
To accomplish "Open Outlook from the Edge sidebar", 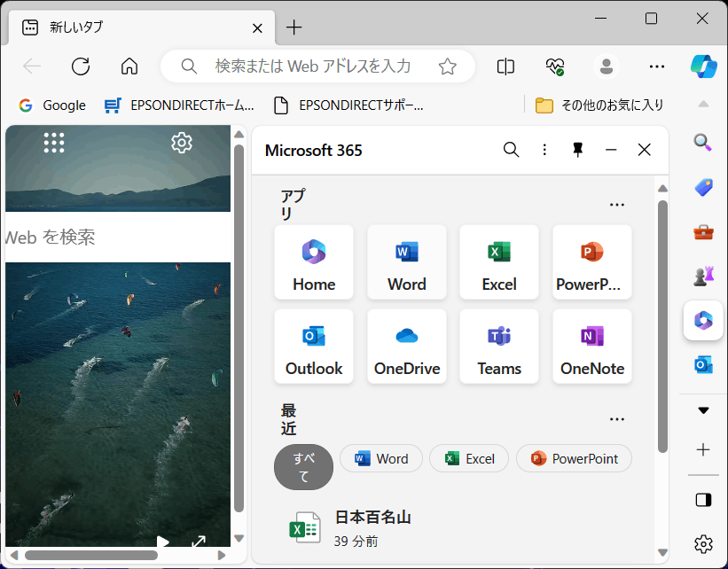I will pos(703,365).
